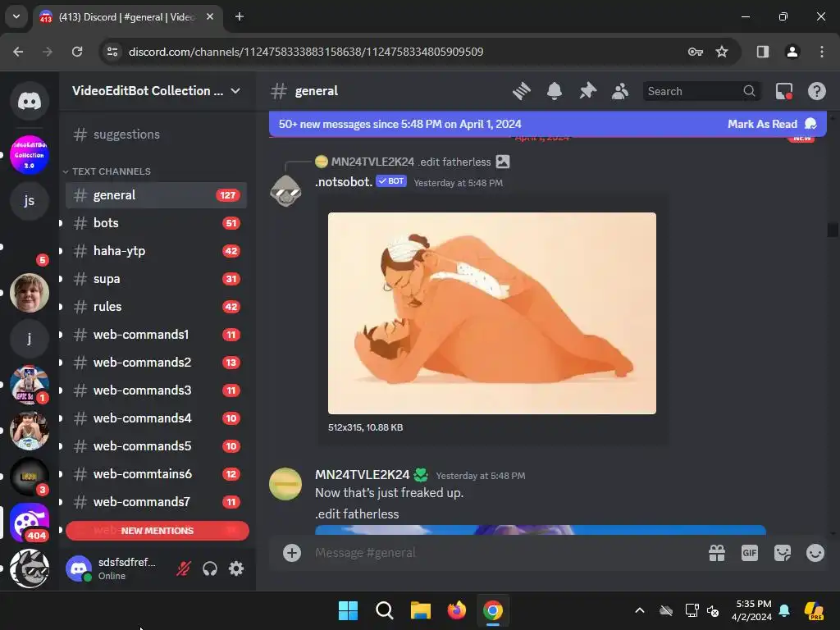
Task: Open User Settings gear
Action: pos(236,568)
